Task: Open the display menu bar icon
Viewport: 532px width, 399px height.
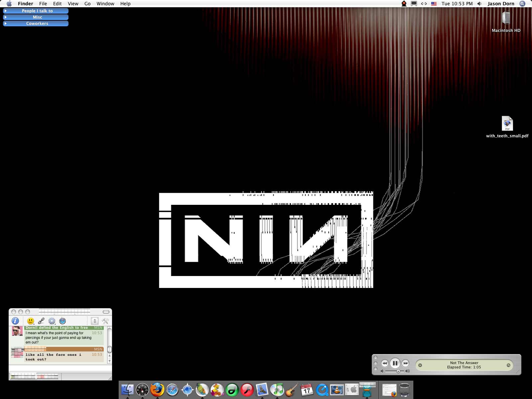Action: point(414,4)
